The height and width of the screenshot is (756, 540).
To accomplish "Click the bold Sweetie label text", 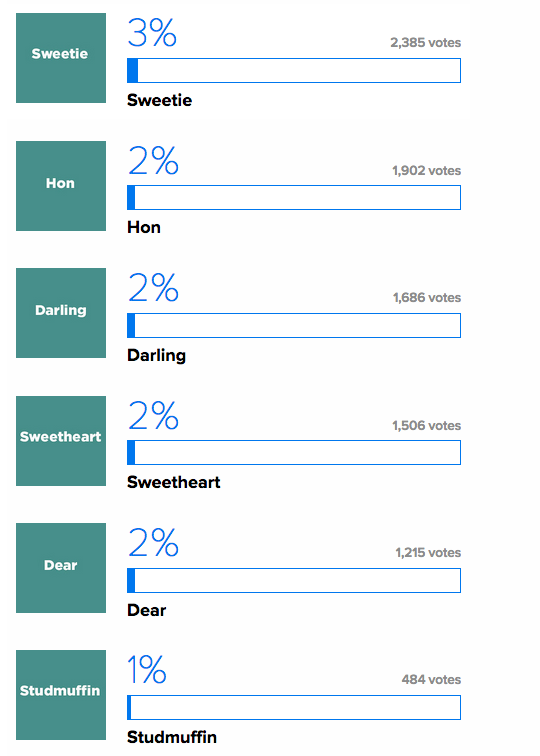I will 160,100.
